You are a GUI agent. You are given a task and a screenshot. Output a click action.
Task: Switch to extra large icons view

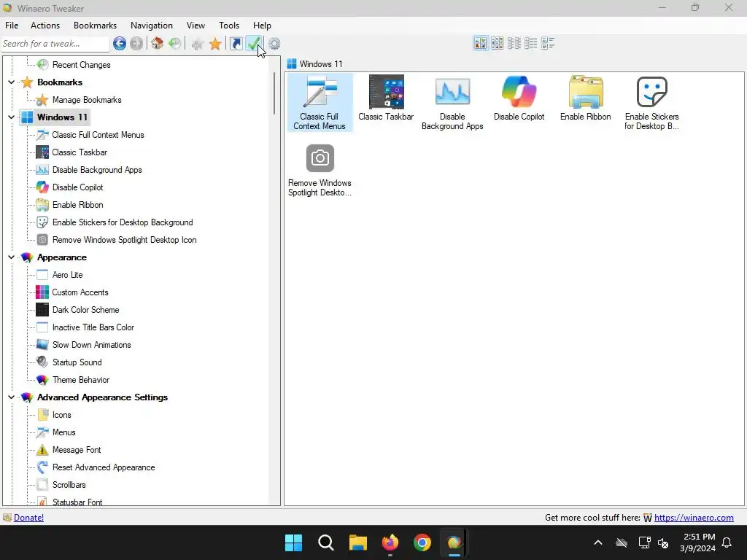(480, 43)
